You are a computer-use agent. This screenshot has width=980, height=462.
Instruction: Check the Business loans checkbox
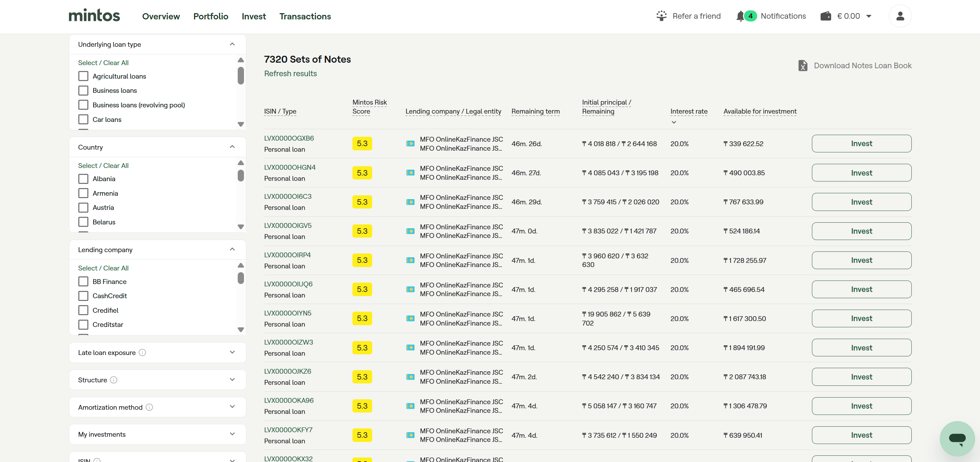point(83,90)
